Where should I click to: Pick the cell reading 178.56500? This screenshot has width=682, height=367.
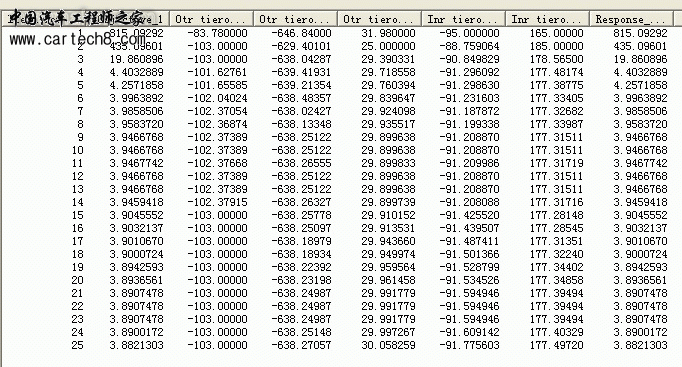[556, 59]
